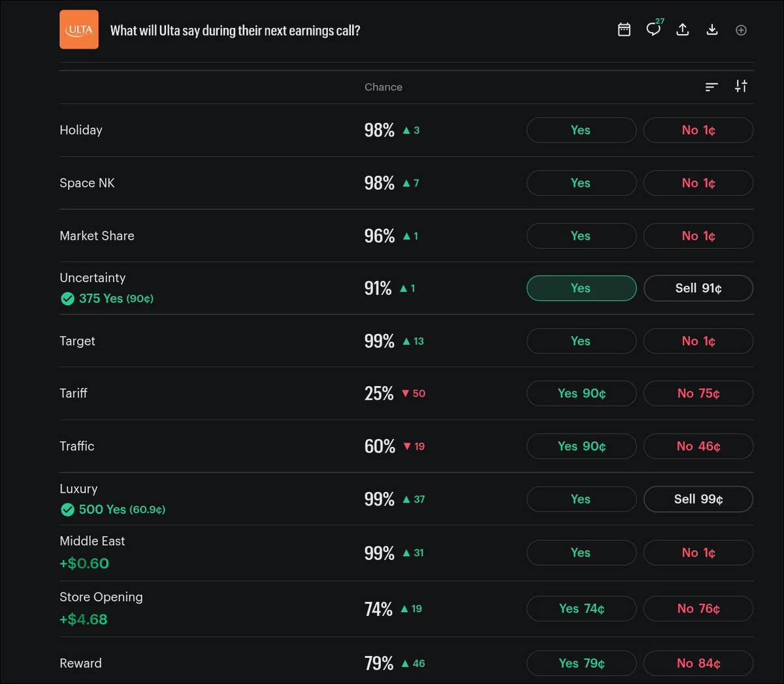Click the 96% Market Share chance
This screenshot has width=784, height=684.
click(x=380, y=236)
